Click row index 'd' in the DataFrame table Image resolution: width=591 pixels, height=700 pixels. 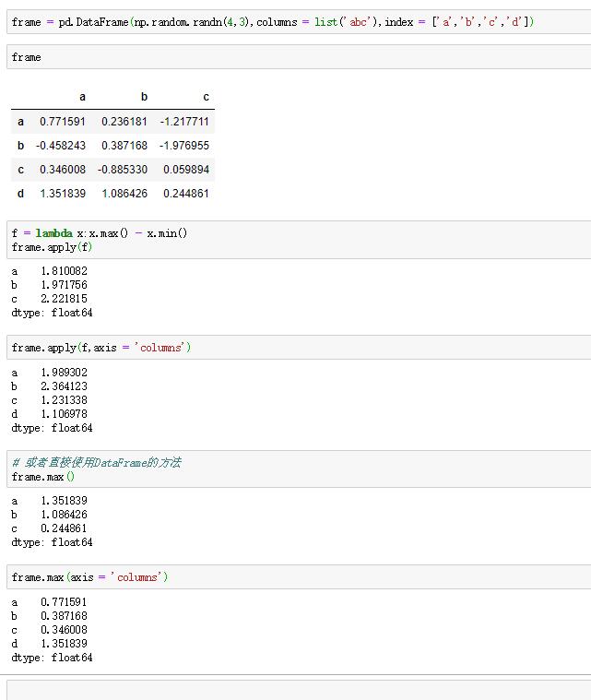(20, 194)
